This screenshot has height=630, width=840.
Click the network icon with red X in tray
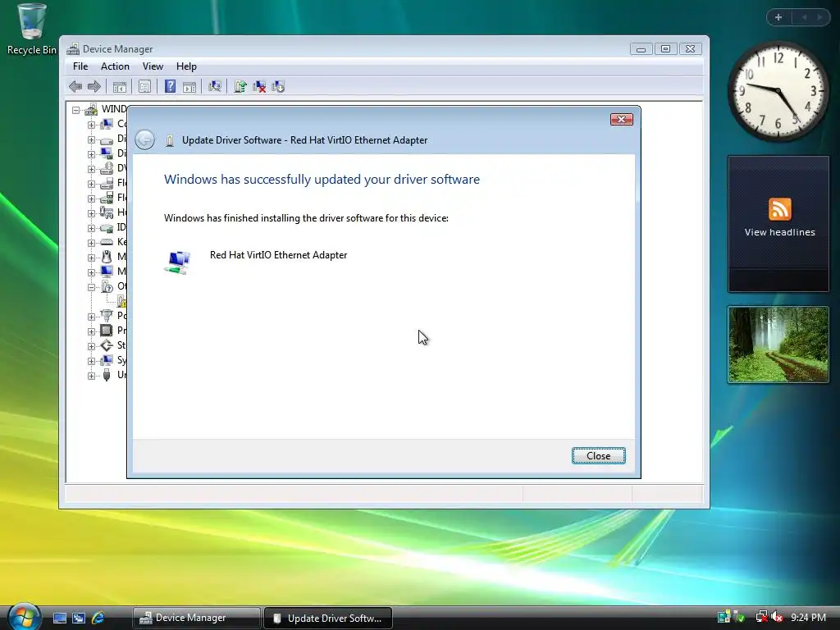point(761,617)
